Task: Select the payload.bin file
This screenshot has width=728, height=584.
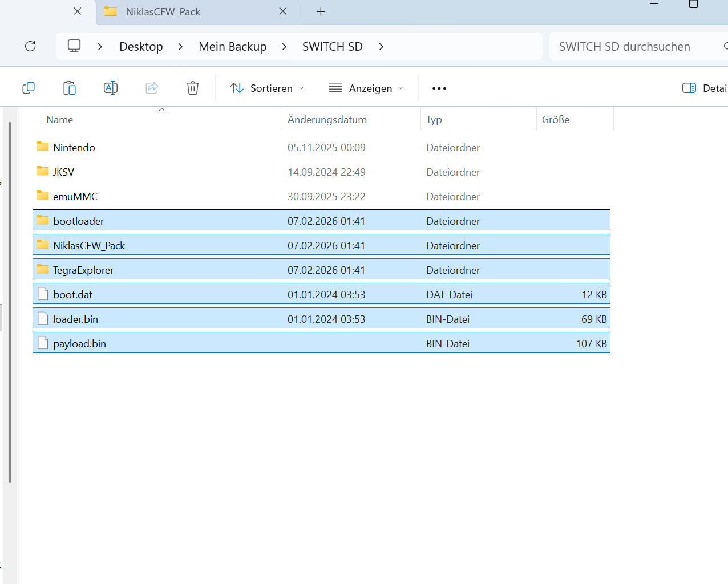Action: [79, 344]
